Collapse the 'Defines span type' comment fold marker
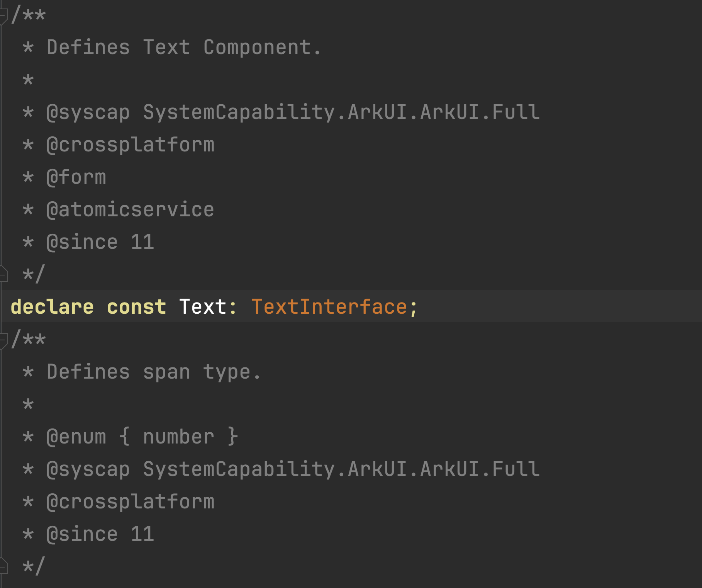The image size is (702, 588). [3, 340]
